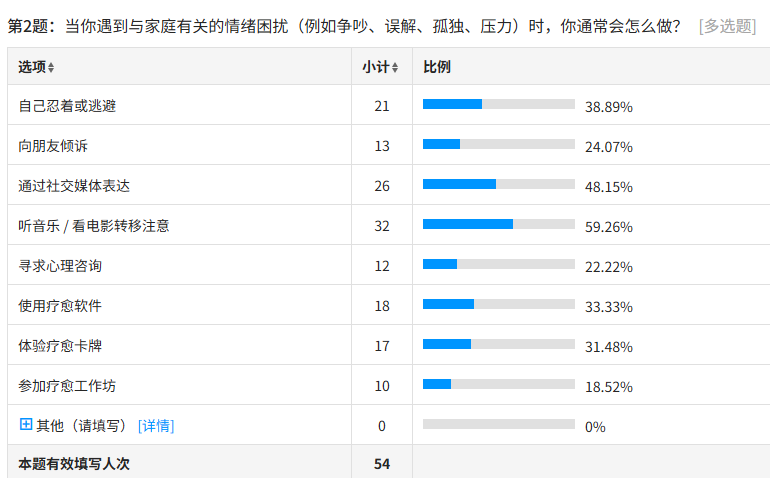The height and width of the screenshot is (478, 770).
Task: Sort by 选项 column sort icon
Action: pyautogui.click(x=51, y=67)
